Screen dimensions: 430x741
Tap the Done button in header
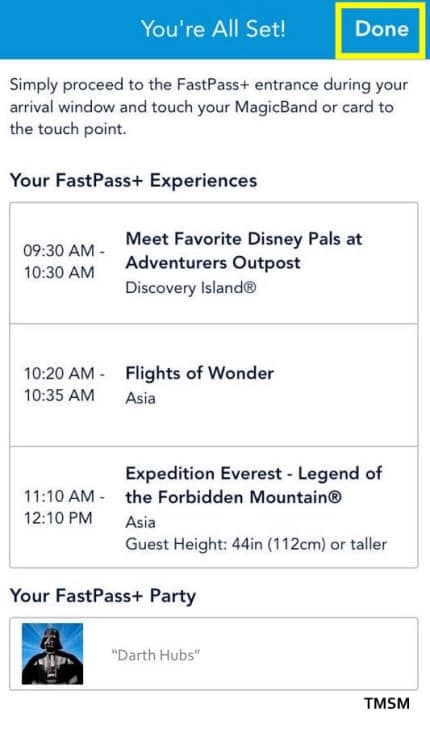tap(381, 29)
